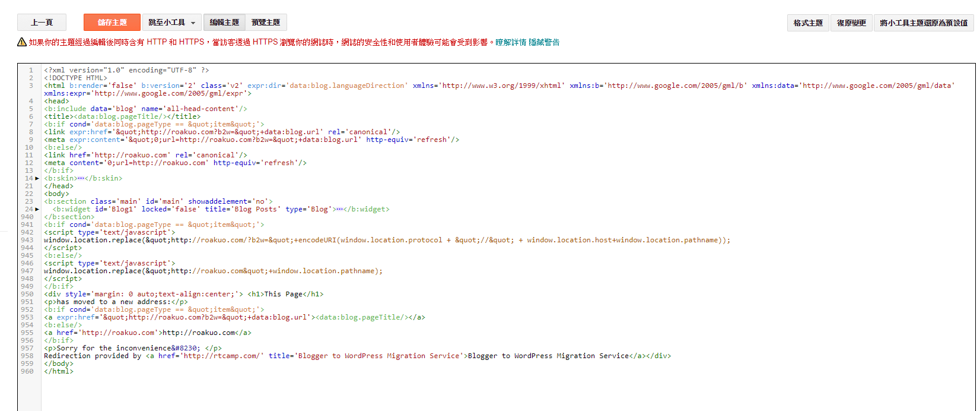Click the meta refresh line 12
980x411 pixels.
click(175, 163)
